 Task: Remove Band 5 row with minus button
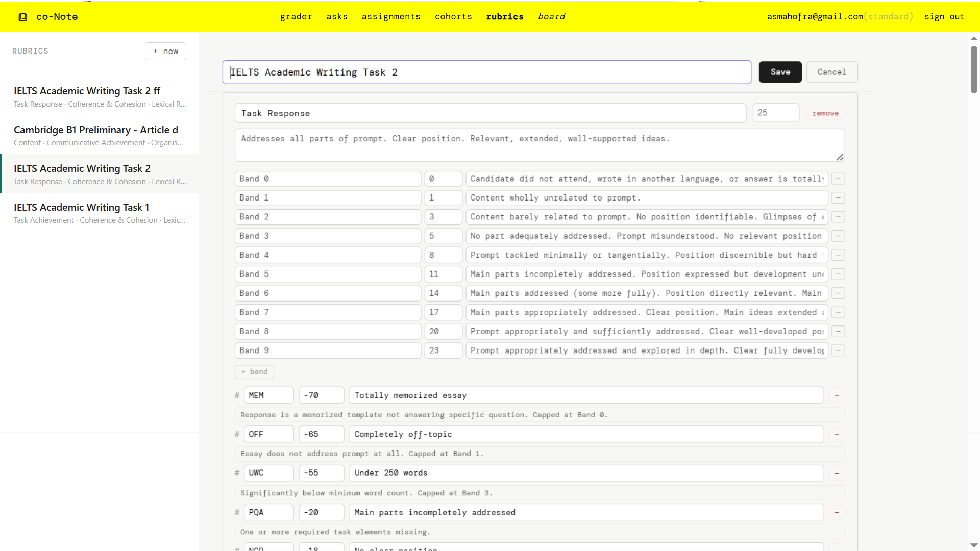[838, 274]
